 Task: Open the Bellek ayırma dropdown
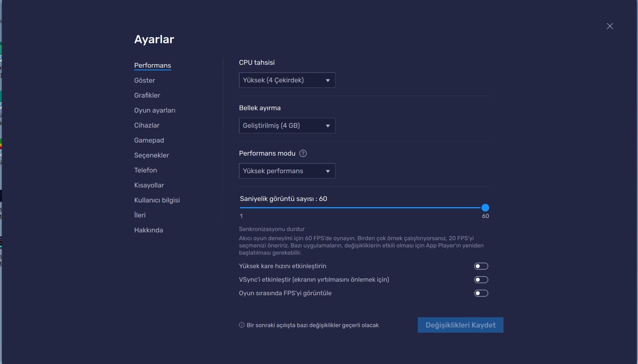coord(287,126)
